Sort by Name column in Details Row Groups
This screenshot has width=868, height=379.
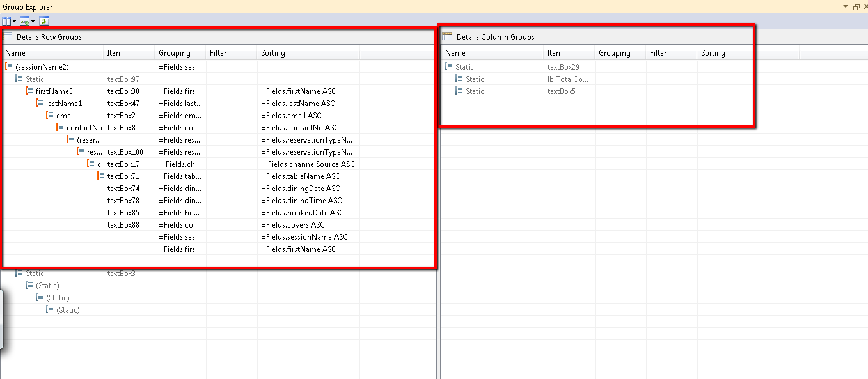[52, 53]
